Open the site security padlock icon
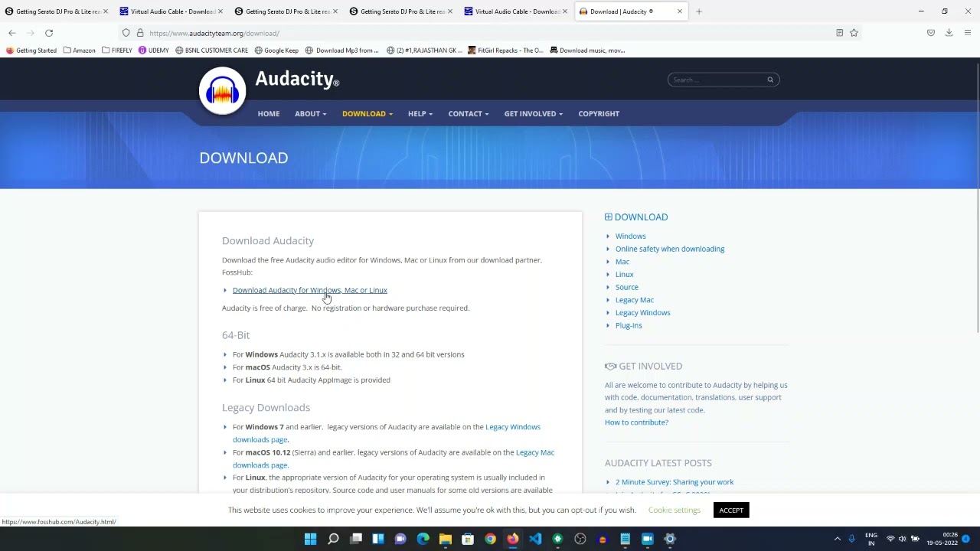The image size is (980, 551). pos(140,33)
